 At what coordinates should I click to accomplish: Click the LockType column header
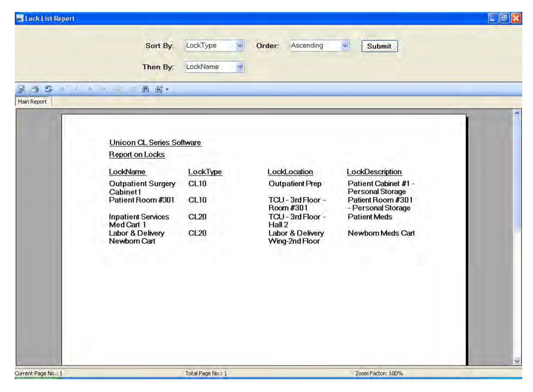(205, 172)
